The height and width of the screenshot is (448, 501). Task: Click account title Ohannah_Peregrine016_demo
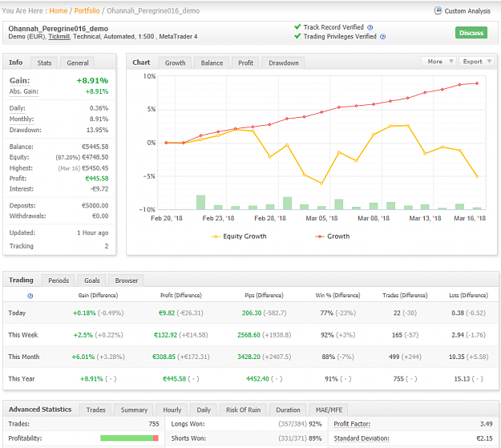point(59,29)
